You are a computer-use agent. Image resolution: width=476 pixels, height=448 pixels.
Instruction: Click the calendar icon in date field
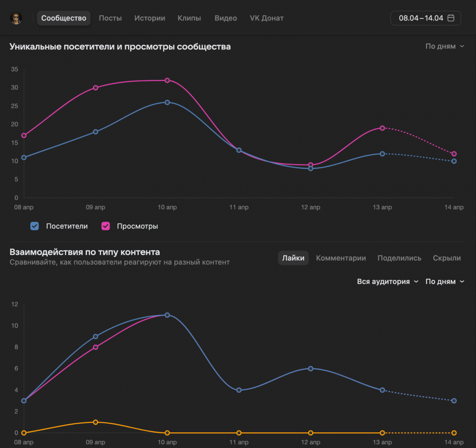[x=451, y=18]
